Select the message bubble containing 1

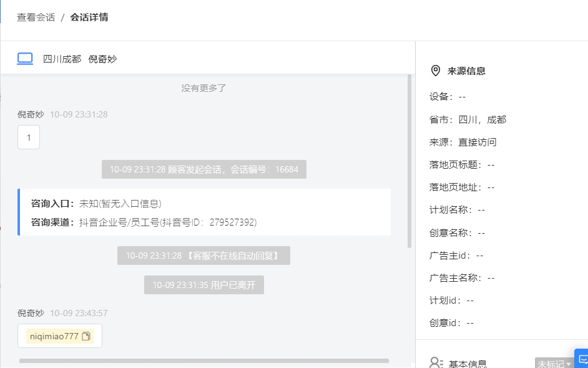29,137
